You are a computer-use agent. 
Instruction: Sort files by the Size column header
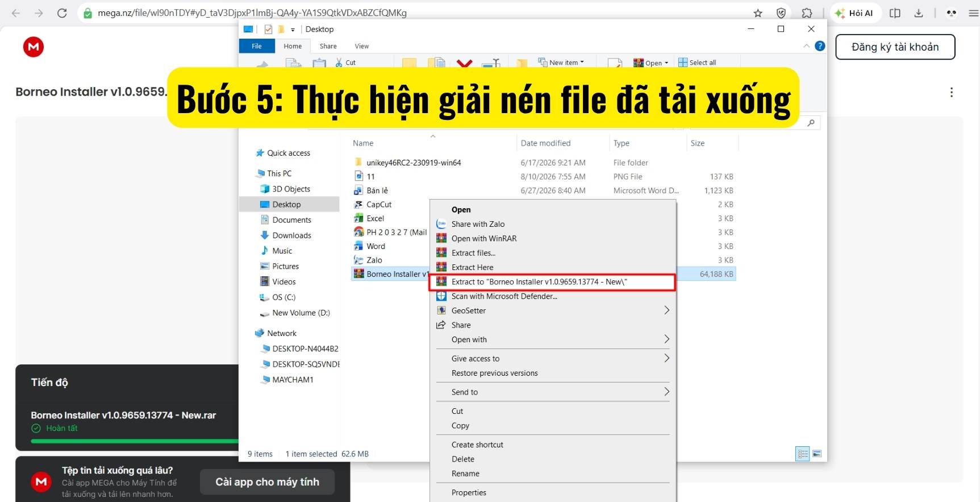(698, 143)
